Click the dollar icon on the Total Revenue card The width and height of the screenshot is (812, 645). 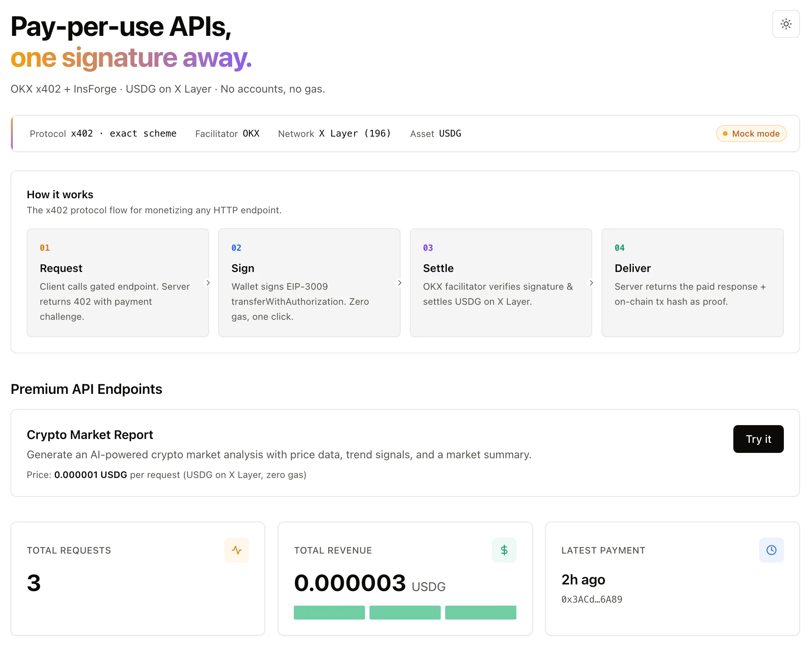(x=504, y=550)
